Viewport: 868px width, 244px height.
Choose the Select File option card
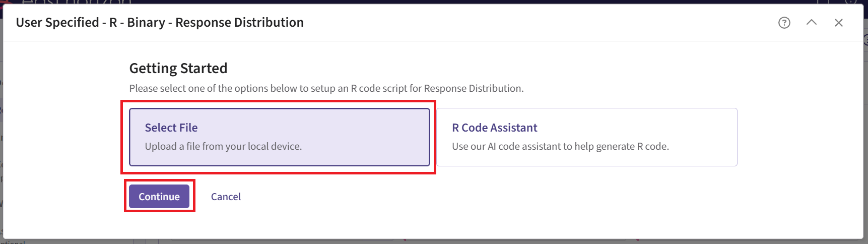point(279,137)
